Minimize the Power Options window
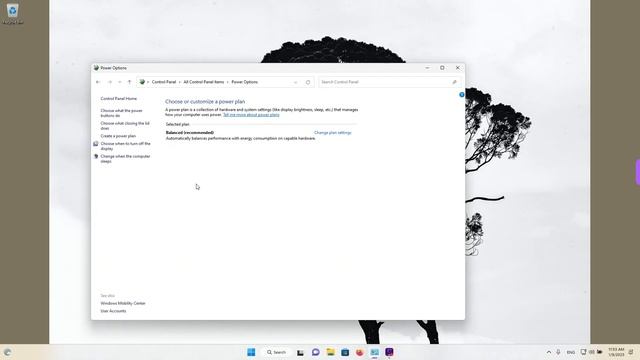Image resolution: width=640 pixels, height=360 pixels. click(x=427, y=68)
